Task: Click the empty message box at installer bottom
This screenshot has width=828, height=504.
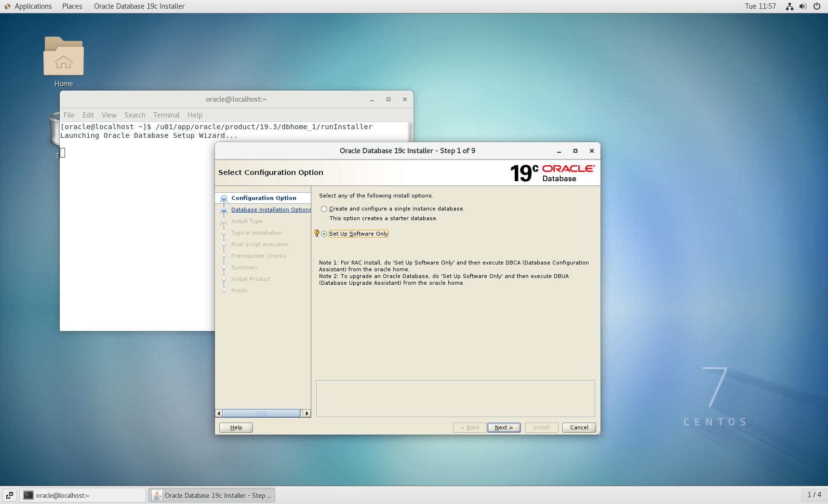Action: pyautogui.click(x=455, y=398)
